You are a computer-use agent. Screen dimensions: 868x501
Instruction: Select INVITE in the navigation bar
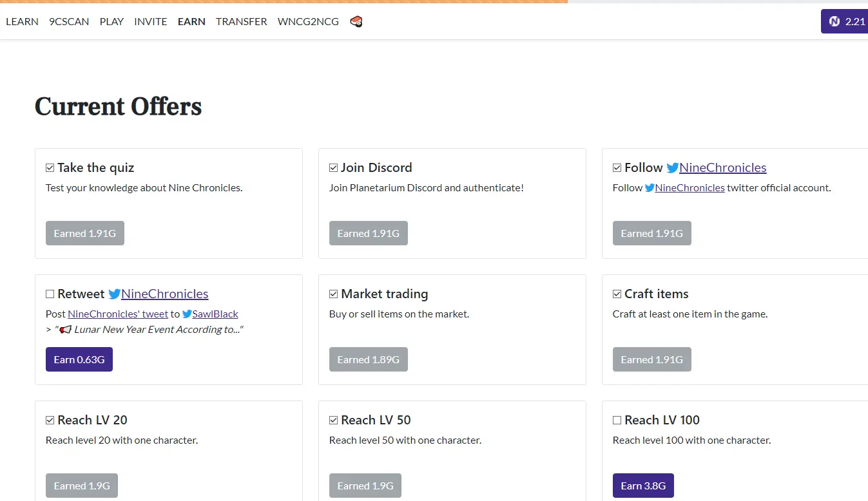click(151, 22)
